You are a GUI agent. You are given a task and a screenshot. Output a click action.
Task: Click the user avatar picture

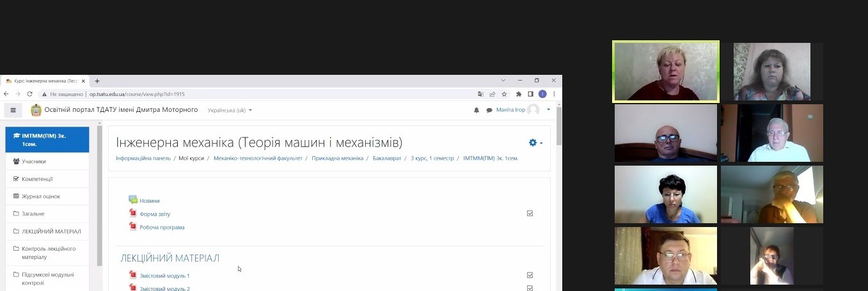[x=533, y=110]
